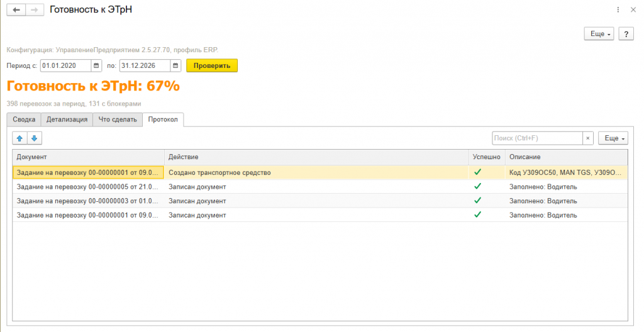
Task: Go back with the left arrow button
Action: pyautogui.click(x=16, y=10)
